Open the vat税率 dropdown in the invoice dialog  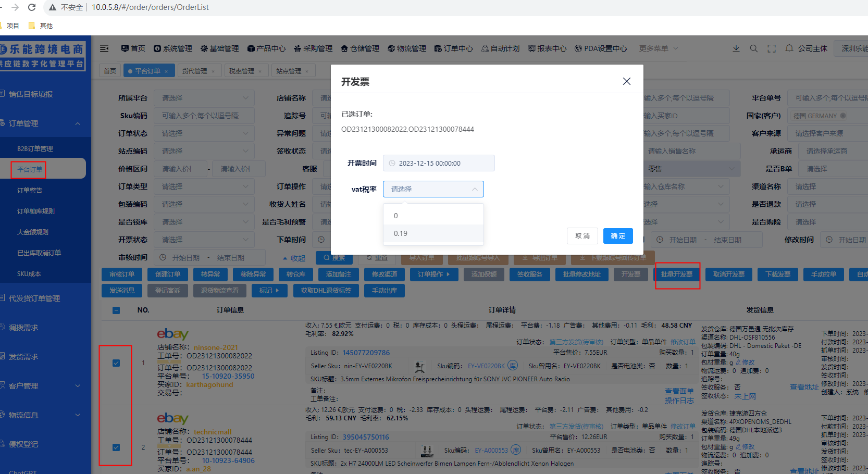[x=433, y=189]
